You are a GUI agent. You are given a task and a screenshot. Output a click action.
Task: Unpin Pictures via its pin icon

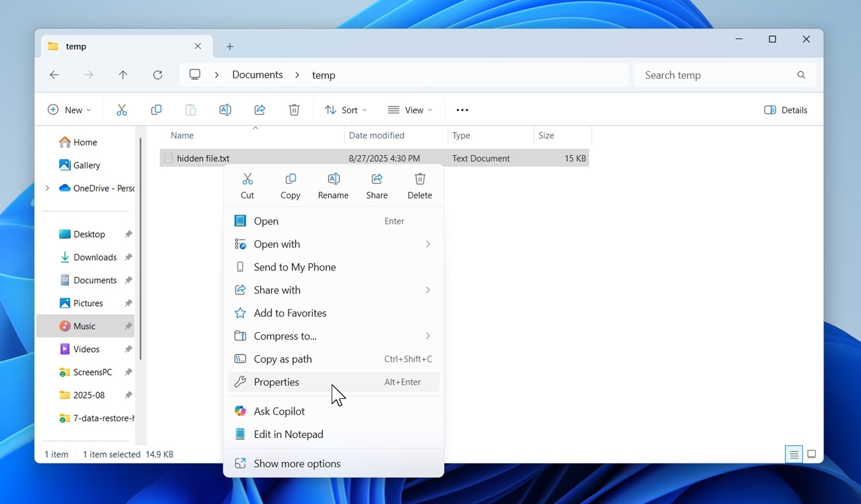(128, 303)
